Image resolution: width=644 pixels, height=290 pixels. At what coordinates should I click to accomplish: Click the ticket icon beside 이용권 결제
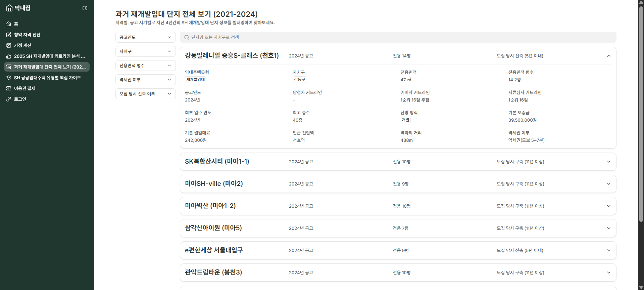[9, 88]
